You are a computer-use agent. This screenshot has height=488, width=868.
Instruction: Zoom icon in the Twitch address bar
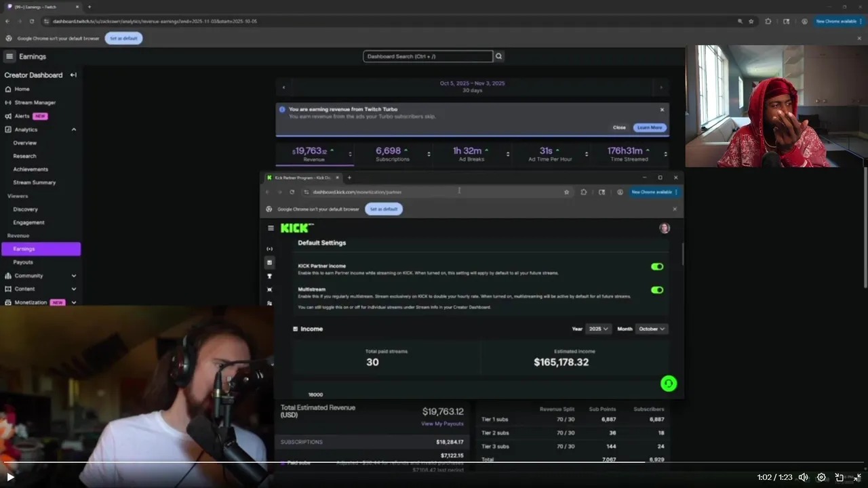tap(740, 21)
